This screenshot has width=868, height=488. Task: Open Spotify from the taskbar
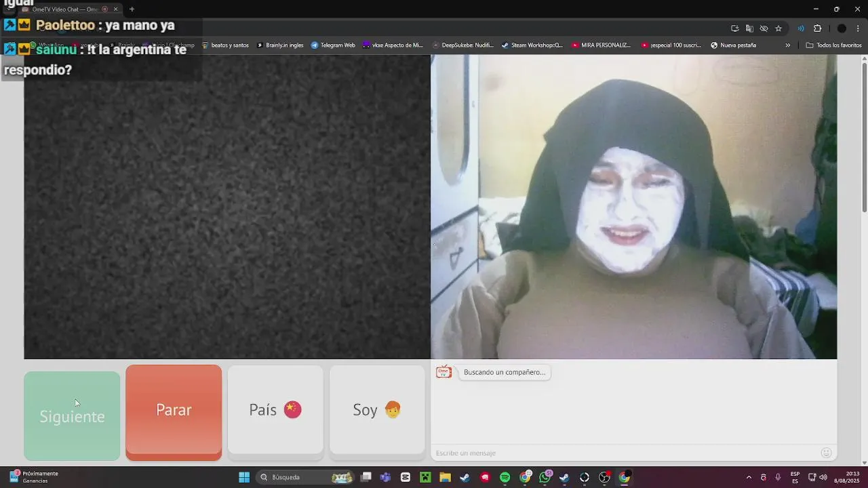pyautogui.click(x=505, y=477)
